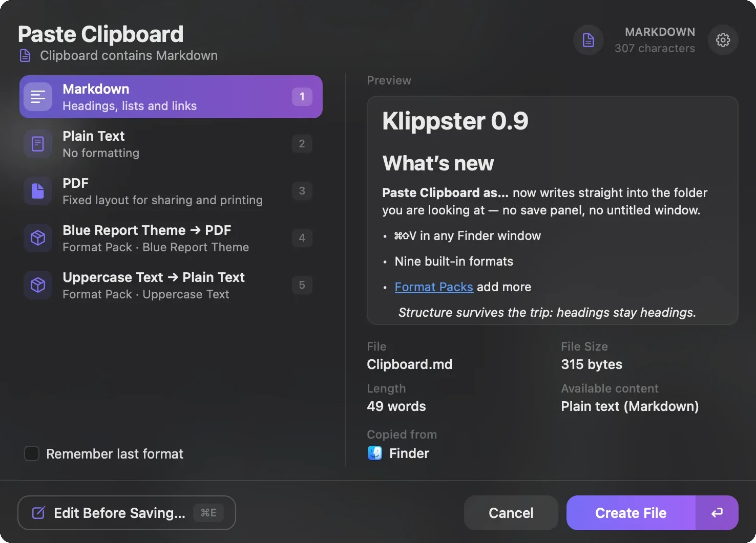
Task: Click the ⌘E shortcut badge
Action: [208, 513]
